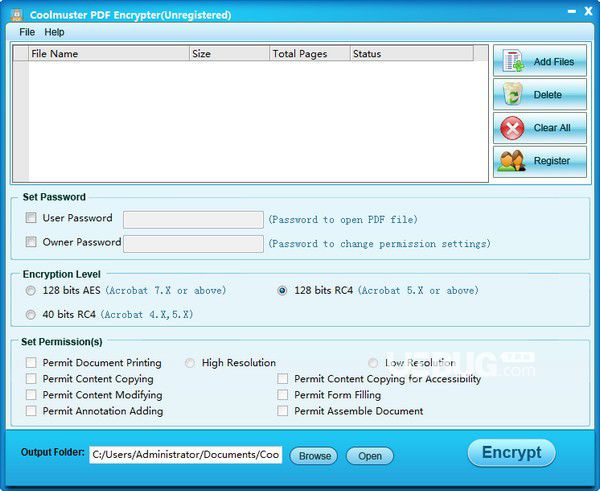Select 128 bits RC4 encryption

(282, 291)
